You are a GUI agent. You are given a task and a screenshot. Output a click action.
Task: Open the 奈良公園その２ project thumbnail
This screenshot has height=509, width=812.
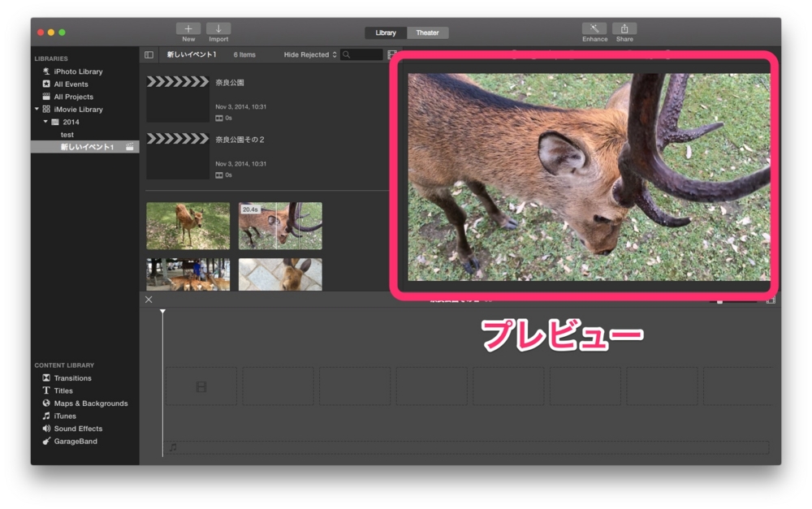coord(178,156)
